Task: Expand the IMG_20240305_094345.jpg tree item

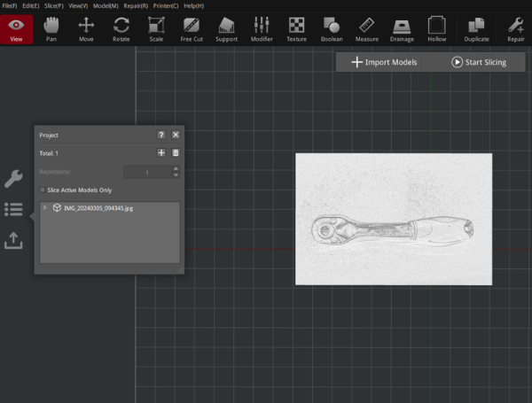Action: pyautogui.click(x=45, y=207)
